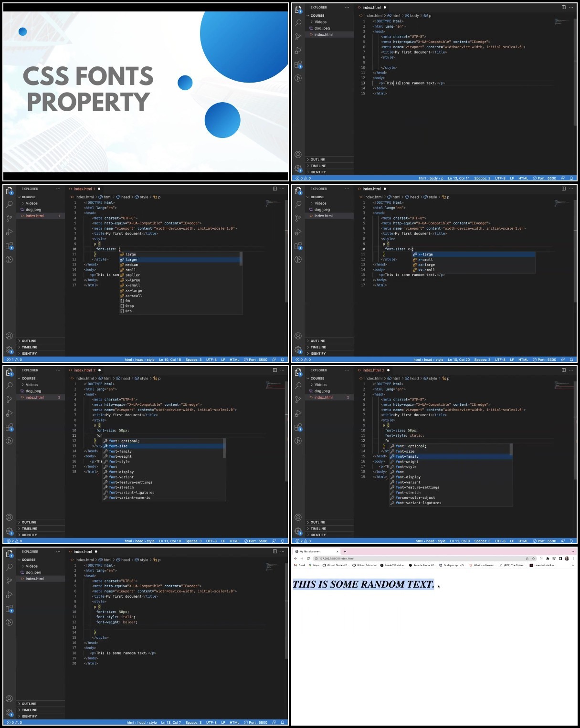This screenshot has width=580, height=728.
Task: Open Accounts icon in Ln 13, Col 7 editor
Action: point(10,698)
